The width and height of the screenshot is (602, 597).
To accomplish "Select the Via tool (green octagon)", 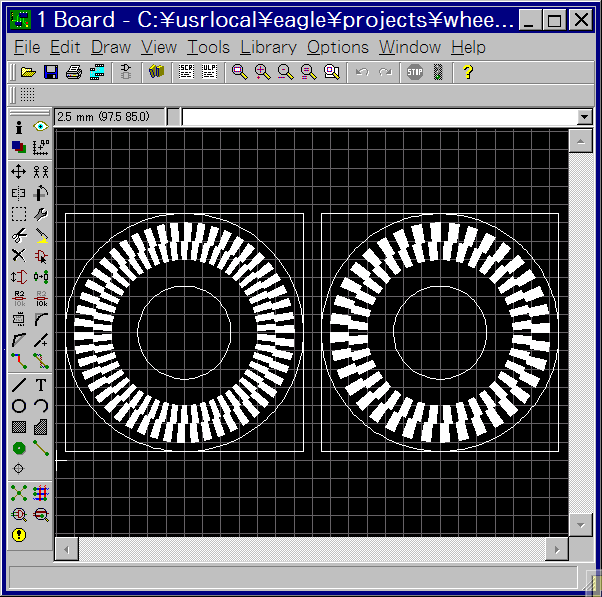I will (18, 448).
